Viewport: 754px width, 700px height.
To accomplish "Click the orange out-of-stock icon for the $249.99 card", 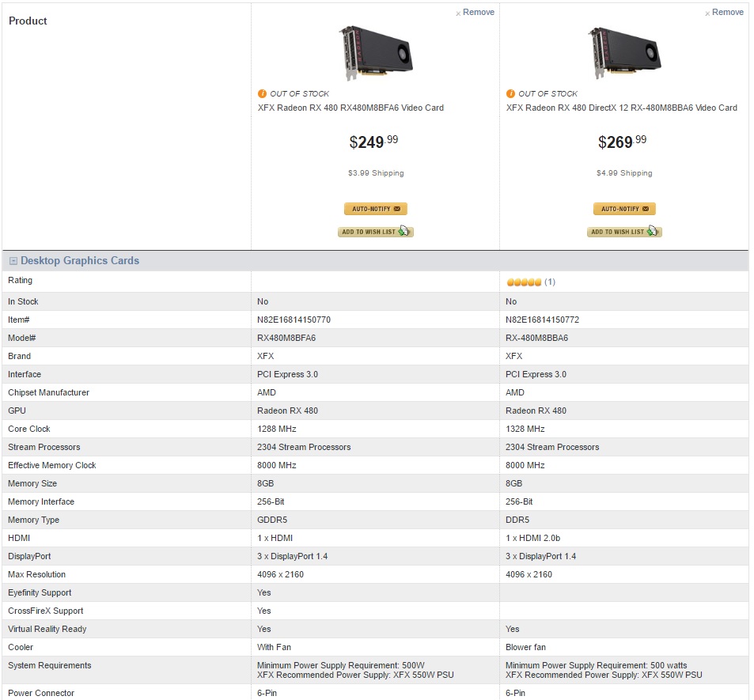I will point(263,93).
